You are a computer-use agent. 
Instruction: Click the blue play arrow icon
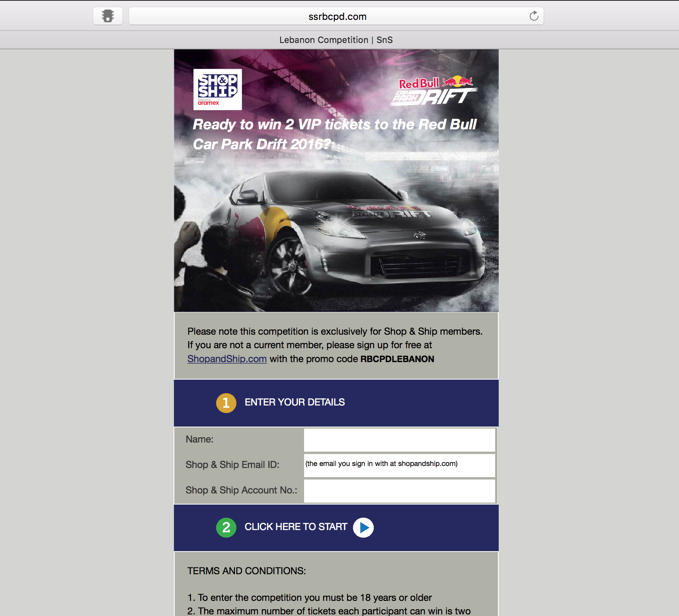pos(363,527)
